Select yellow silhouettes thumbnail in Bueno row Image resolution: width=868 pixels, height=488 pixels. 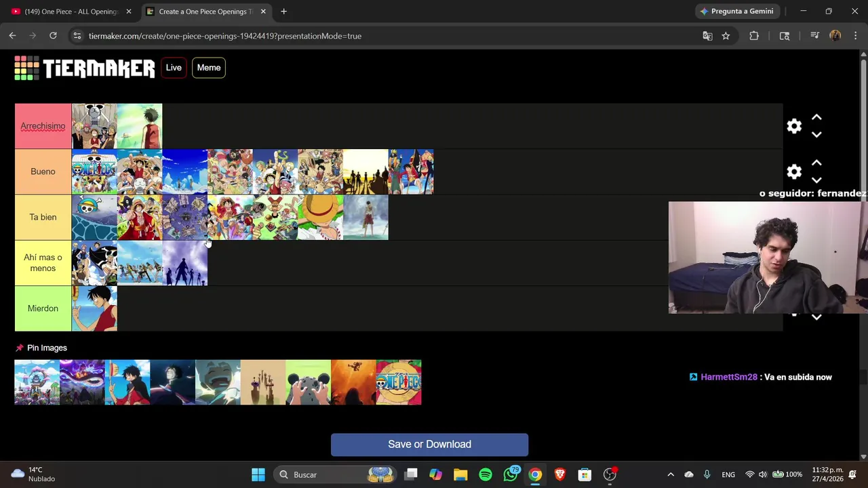(x=366, y=171)
